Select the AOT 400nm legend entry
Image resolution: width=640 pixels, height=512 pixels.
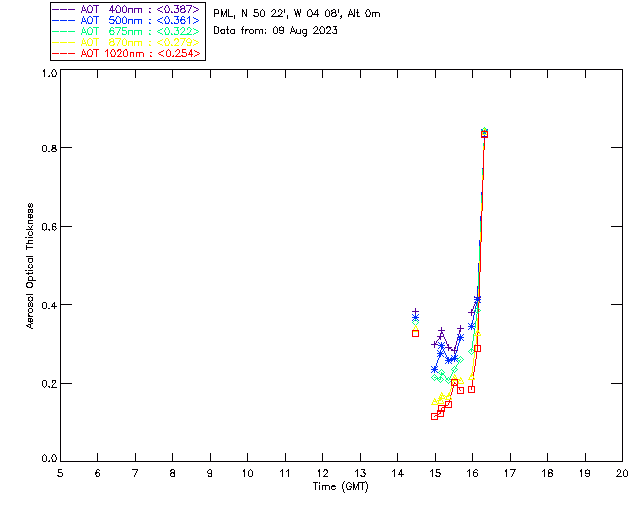126,9
